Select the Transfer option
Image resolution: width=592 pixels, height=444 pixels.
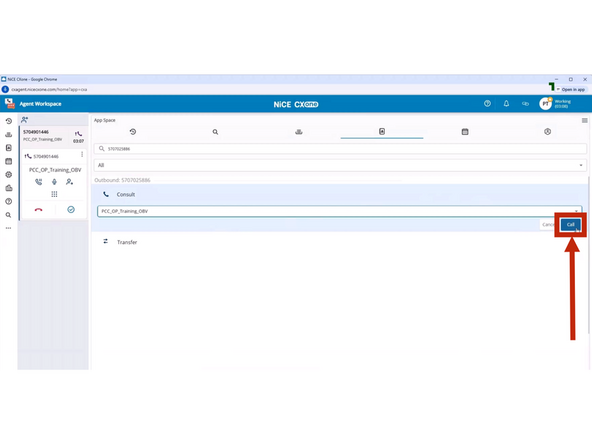click(x=127, y=242)
